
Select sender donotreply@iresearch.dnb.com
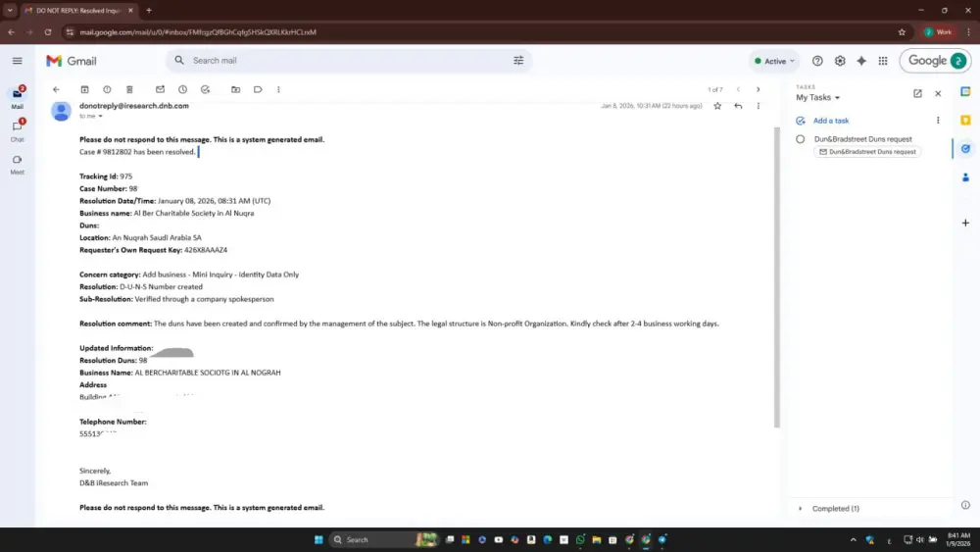tap(133, 106)
